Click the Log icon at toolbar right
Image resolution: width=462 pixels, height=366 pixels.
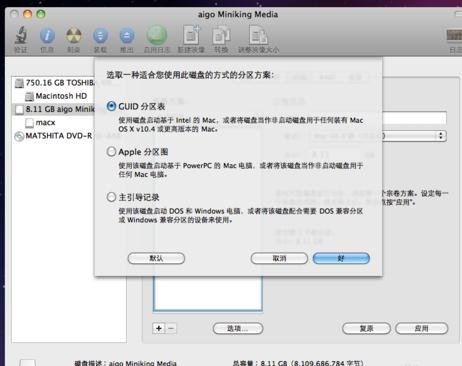(455, 35)
